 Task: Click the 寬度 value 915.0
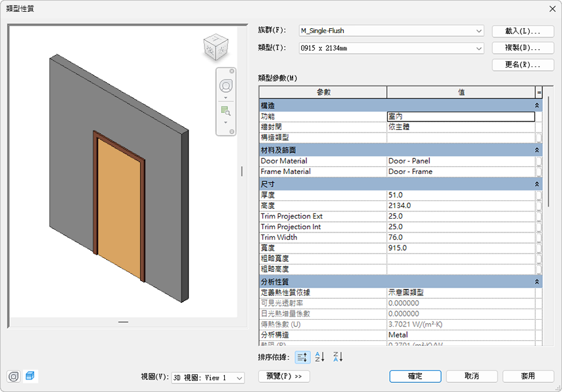pyautogui.click(x=461, y=248)
